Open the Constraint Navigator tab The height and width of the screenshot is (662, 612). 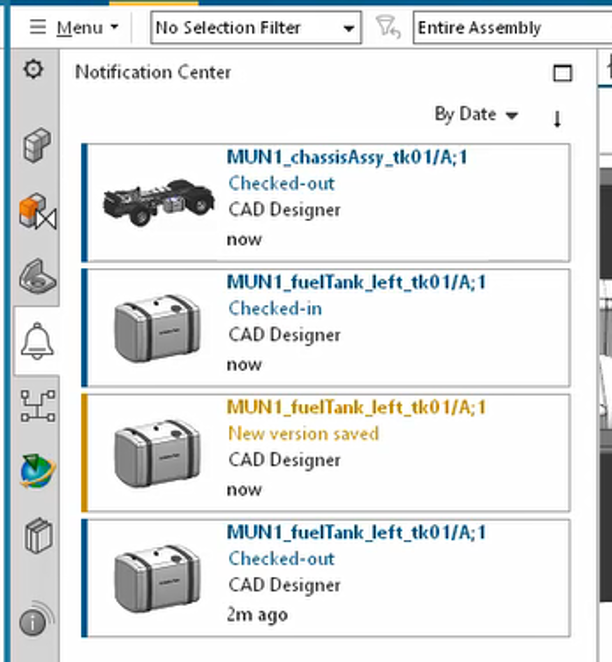[36, 212]
